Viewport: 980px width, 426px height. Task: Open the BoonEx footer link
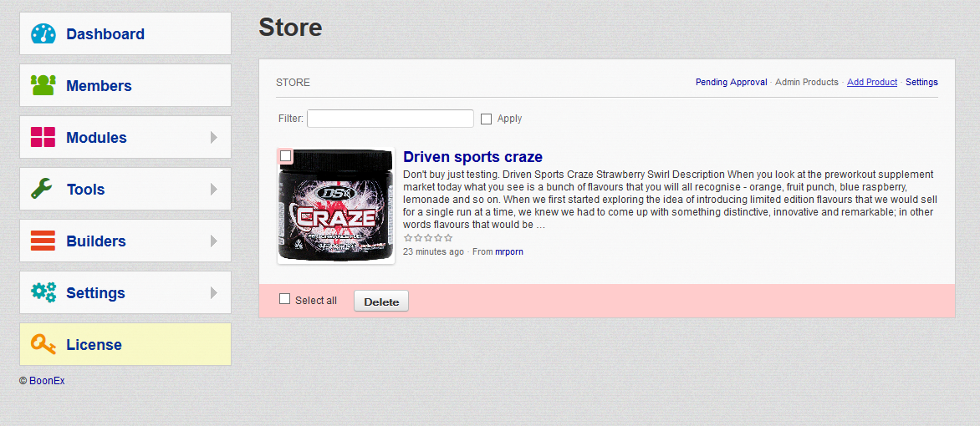(x=47, y=380)
